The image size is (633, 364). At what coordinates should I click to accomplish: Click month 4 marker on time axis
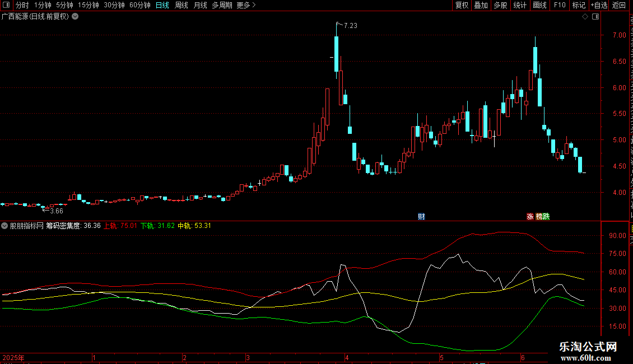tap(346, 357)
